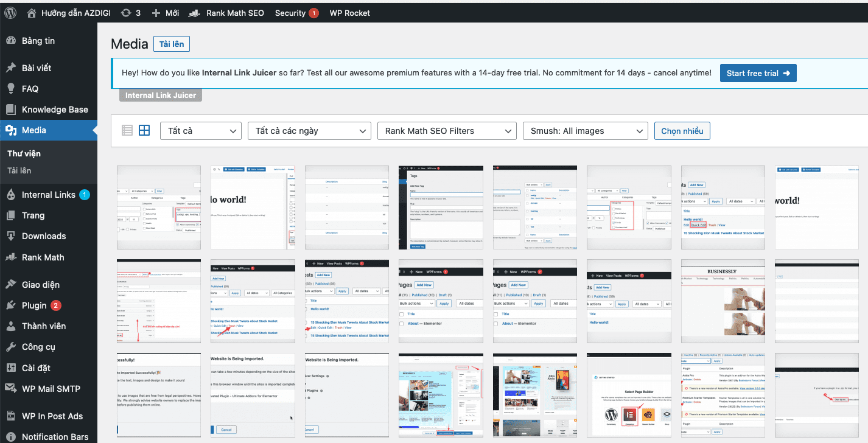This screenshot has height=443, width=868.
Task: Click the Rank Math SEO toolbar icon
Action: (x=195, y=13)
